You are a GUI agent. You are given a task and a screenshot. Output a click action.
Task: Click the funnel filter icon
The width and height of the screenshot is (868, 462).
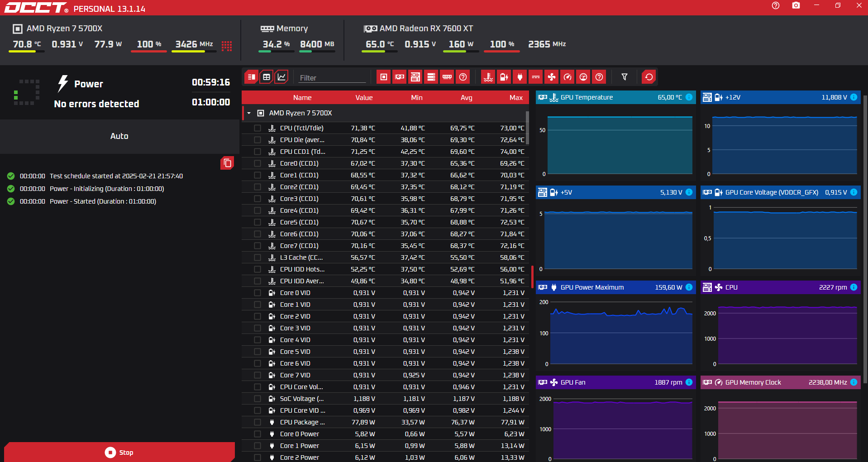tap(625, 77)
